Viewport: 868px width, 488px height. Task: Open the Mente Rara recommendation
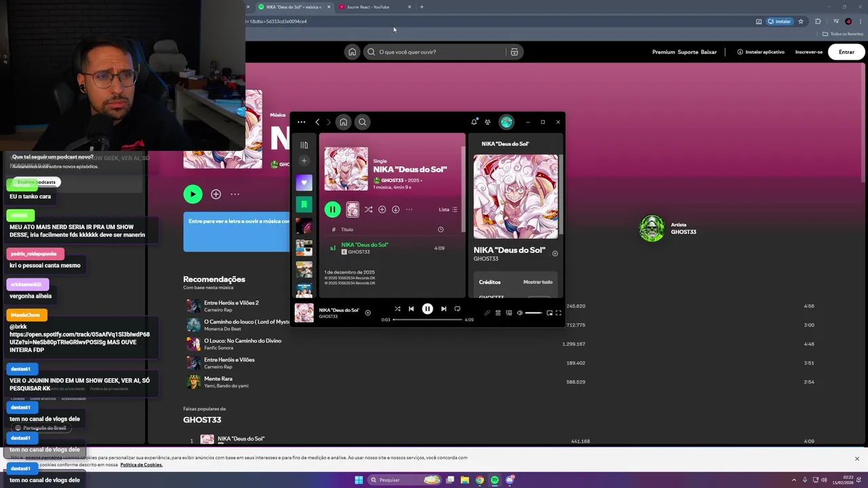pos(218,378)
